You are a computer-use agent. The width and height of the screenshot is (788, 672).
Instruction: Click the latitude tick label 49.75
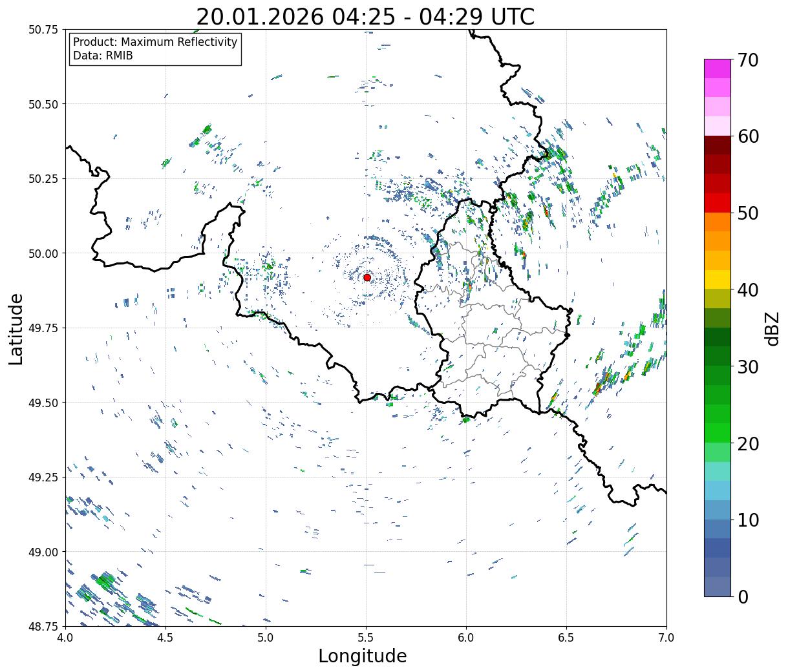coord(43,328)
